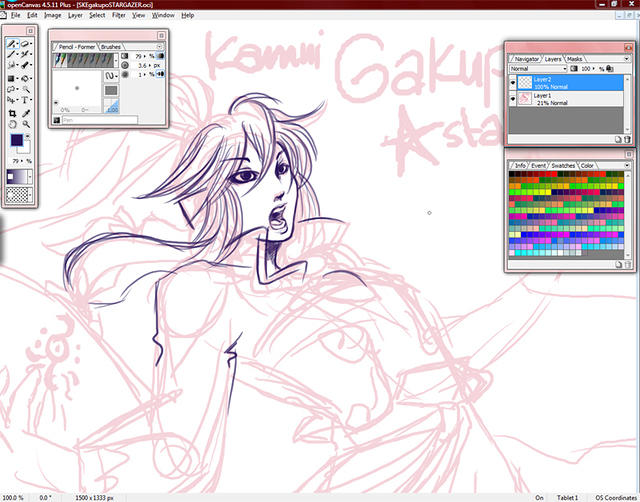
Task: Switch to the Navigator tab
Action: (526, 59)
